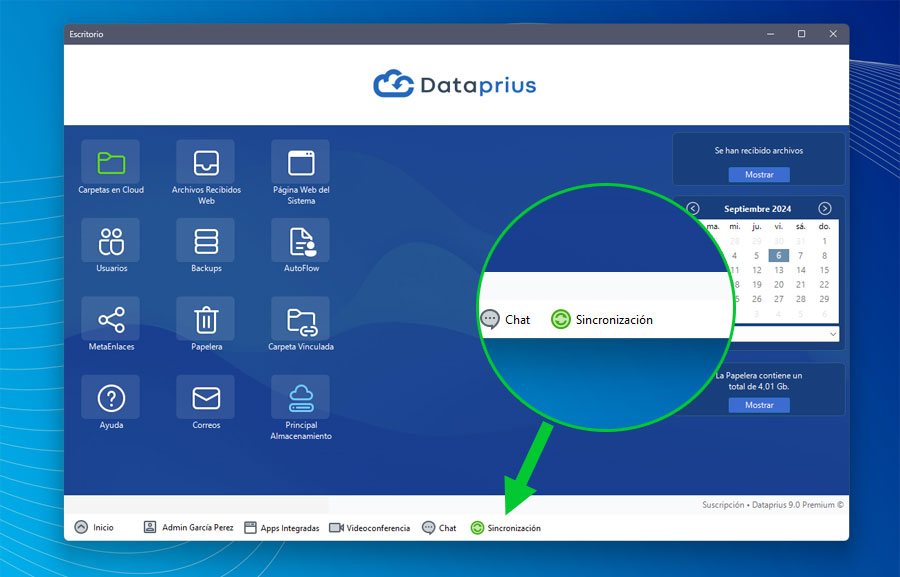This screenshot has height=577, width=900.
Task: Expand the dropdown below the calendar
Action: coord(833,334)
